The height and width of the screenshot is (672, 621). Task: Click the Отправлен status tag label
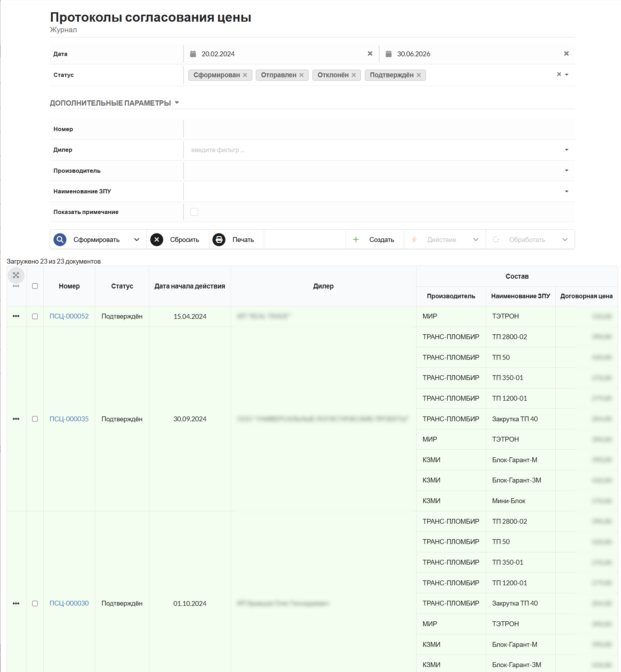point(279,75)
